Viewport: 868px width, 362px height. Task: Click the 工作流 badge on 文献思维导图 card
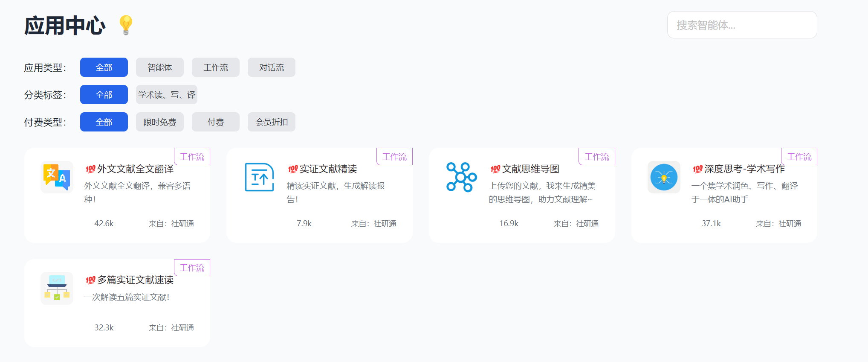pos(597,157)
